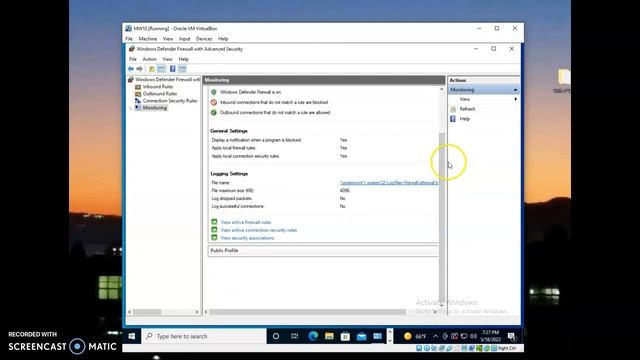The image size is (640, 360).
Task: Click the taskbar clock showing 7:27 PM
Action: coord(490,336)
